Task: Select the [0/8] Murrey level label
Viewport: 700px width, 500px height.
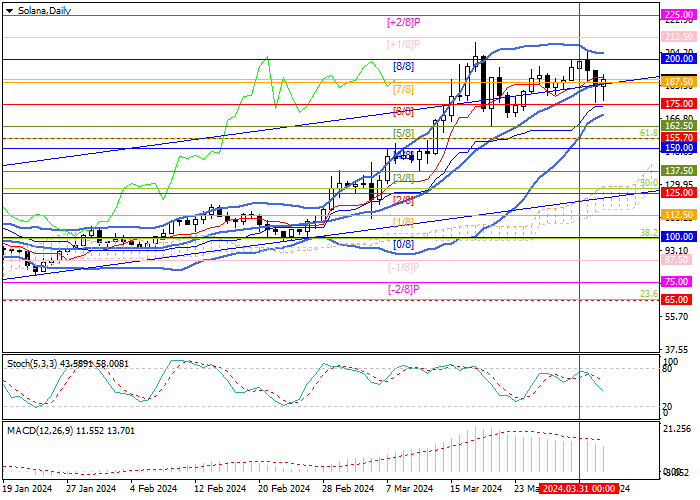Action: [404, 244]
